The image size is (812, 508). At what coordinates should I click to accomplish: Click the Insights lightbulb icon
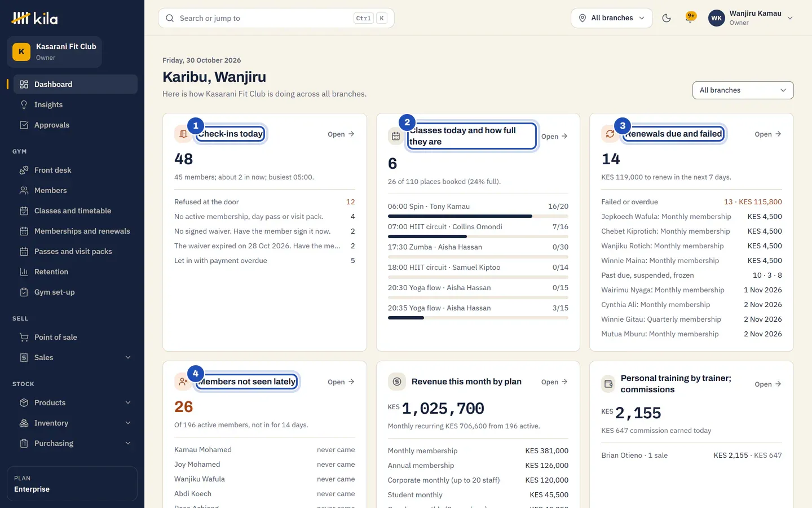click(x=24, y=104)
